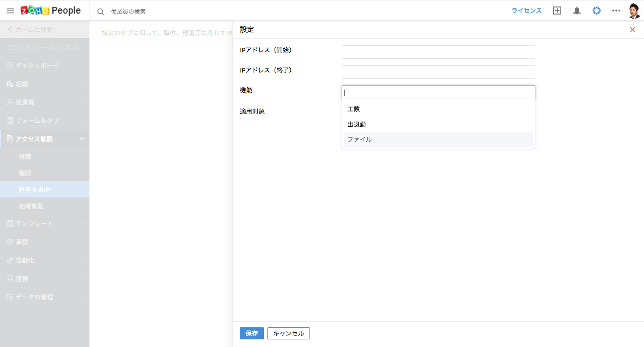Open the more options ellipsis
The image size is (644, 347).
[x=616, y=11]
